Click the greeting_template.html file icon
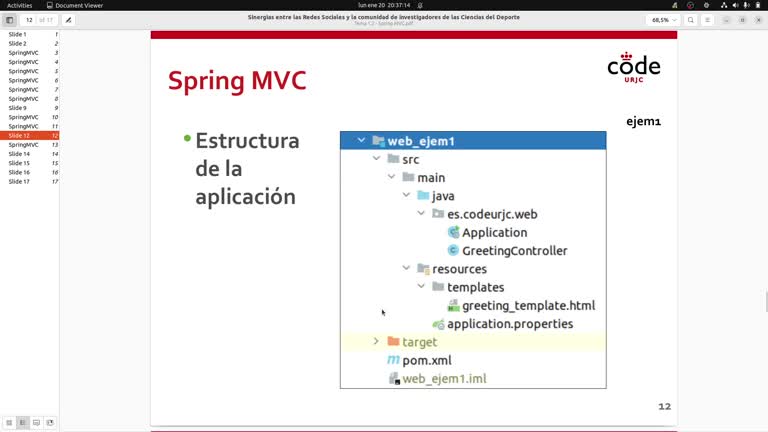Screen dimensions: 768x432 pyautogui.click(x=454, y=306)
